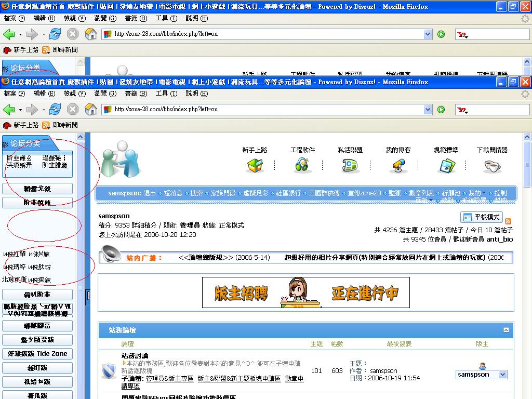Select 搜索 in the blue navigation bar
This screenshot has height=399, width=532.
[x=196, y=193]
